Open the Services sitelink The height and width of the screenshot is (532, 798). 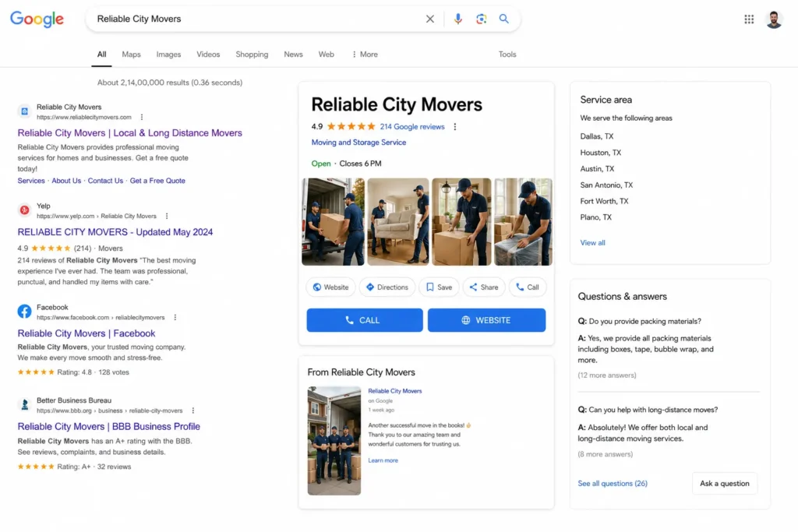31,181
